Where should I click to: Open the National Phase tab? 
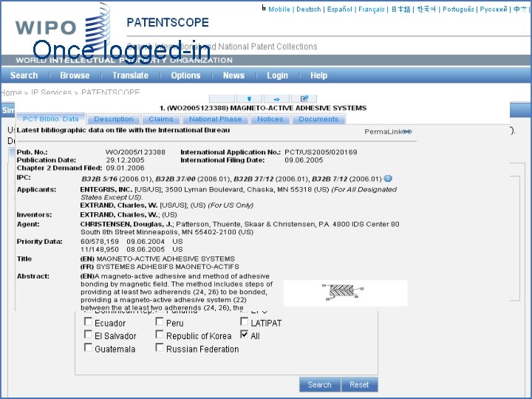216,119
